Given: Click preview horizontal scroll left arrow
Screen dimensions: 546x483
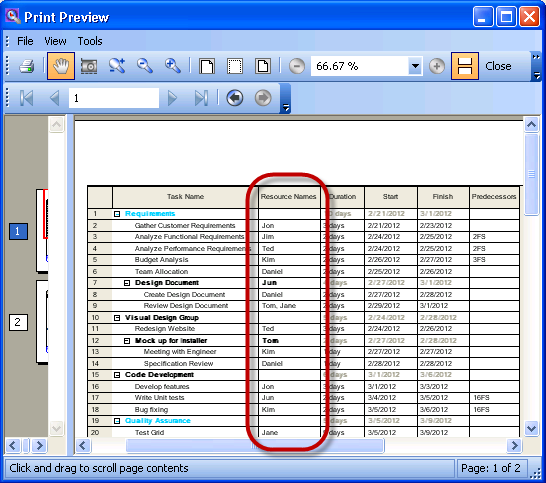Looking at the screenshot, I should 83,445.
